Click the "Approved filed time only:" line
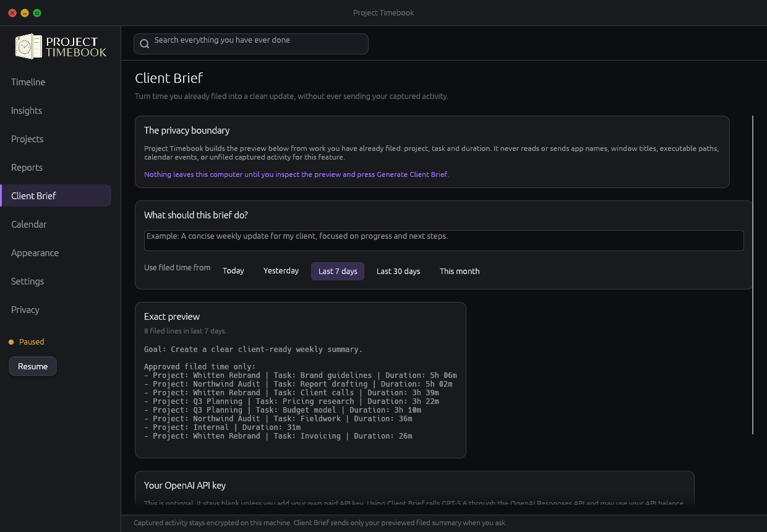767x532 pixels. coord(200,367)
